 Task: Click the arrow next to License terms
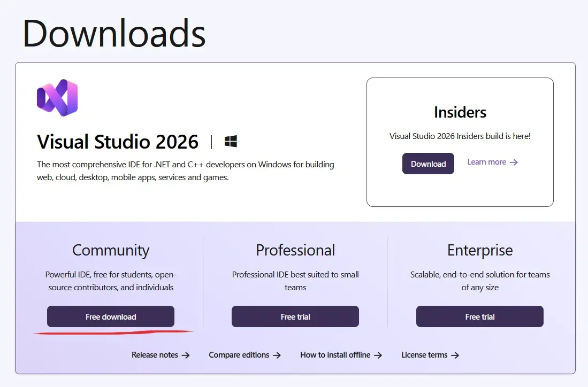coord(455,355)
